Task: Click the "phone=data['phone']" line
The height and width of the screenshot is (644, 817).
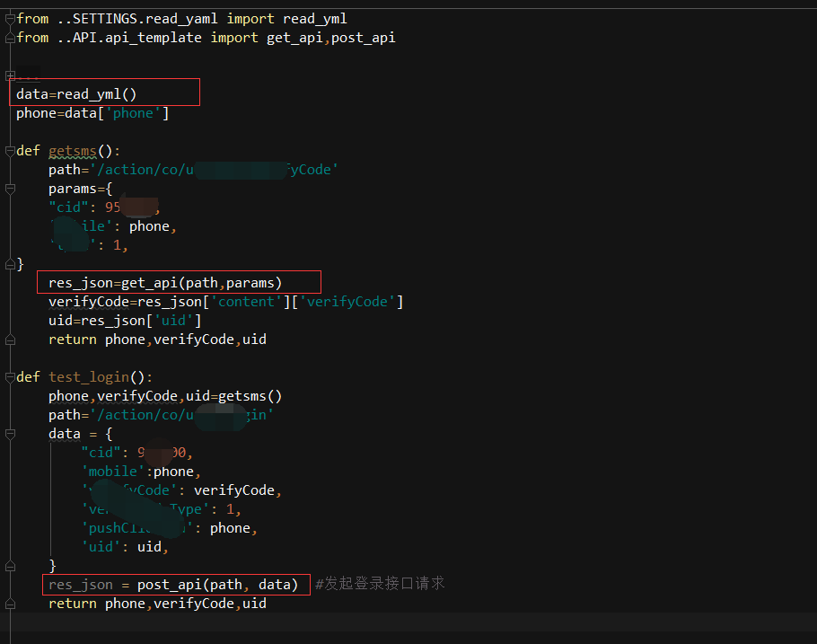Action: [x=92, y=113]
